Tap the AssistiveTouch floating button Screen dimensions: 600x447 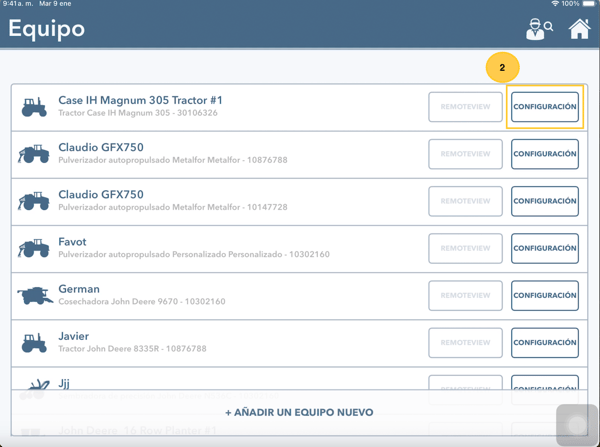[577, 424]
